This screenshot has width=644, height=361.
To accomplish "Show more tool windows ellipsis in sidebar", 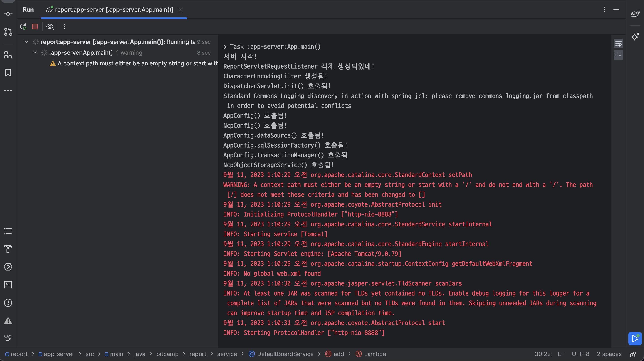I will 8,91.
